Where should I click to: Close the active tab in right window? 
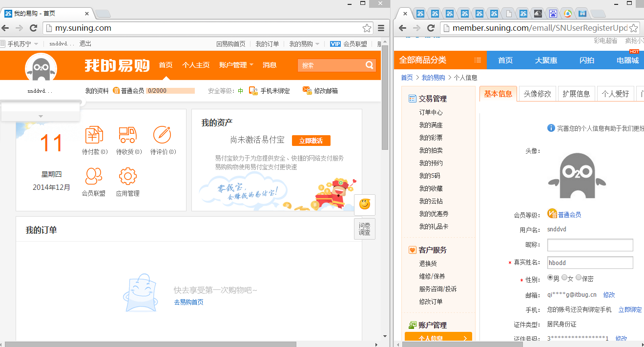(405, 14)
